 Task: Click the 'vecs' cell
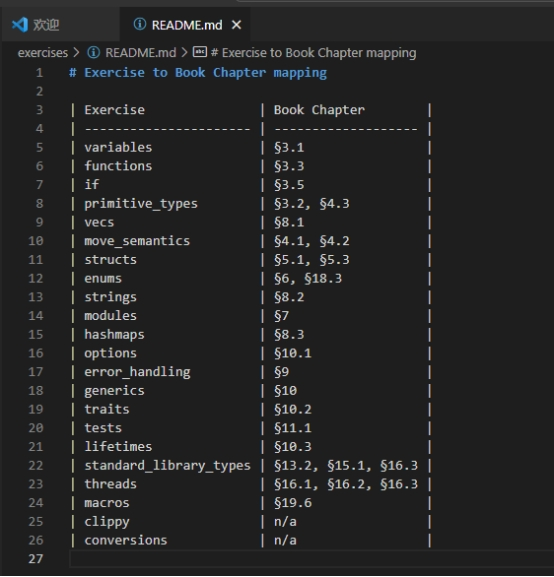pyautogui.click(x=99, y=222)
